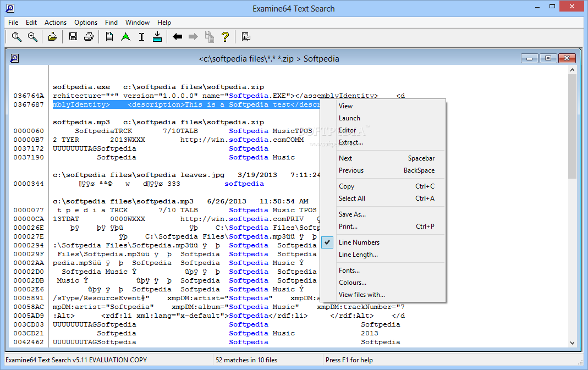This screenshot has width=588, height=370.
Task: Click the cascading windows toolbar icon
Action: [x=246, y=37]
